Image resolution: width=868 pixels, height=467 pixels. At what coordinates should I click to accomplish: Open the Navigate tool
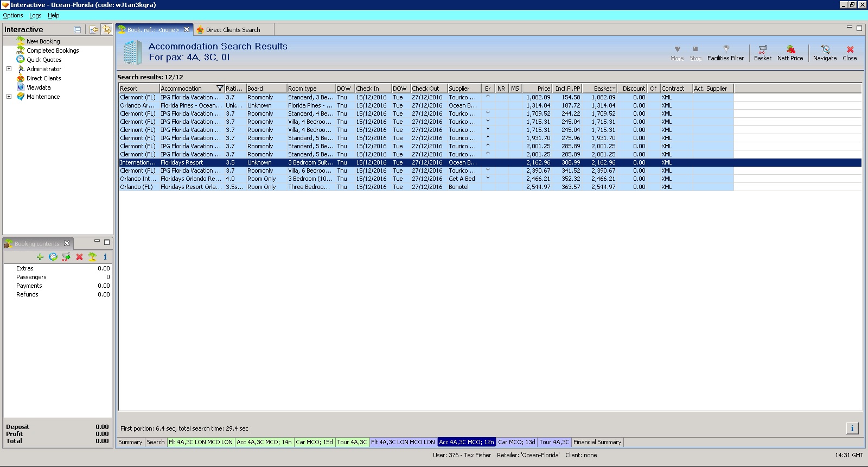pos(825,53)
